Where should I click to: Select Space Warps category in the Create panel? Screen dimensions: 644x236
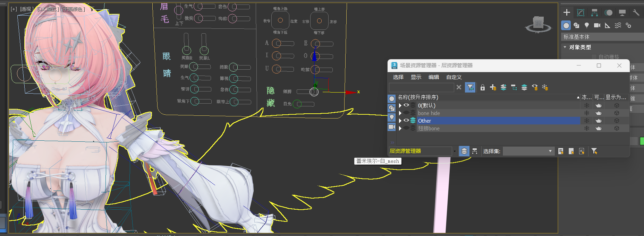click(618, 25)
